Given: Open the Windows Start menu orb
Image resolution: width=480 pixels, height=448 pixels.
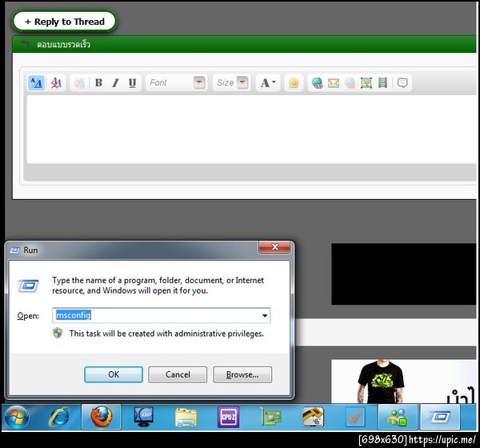Looking at the screenshot, I should [x=16, y=417].
